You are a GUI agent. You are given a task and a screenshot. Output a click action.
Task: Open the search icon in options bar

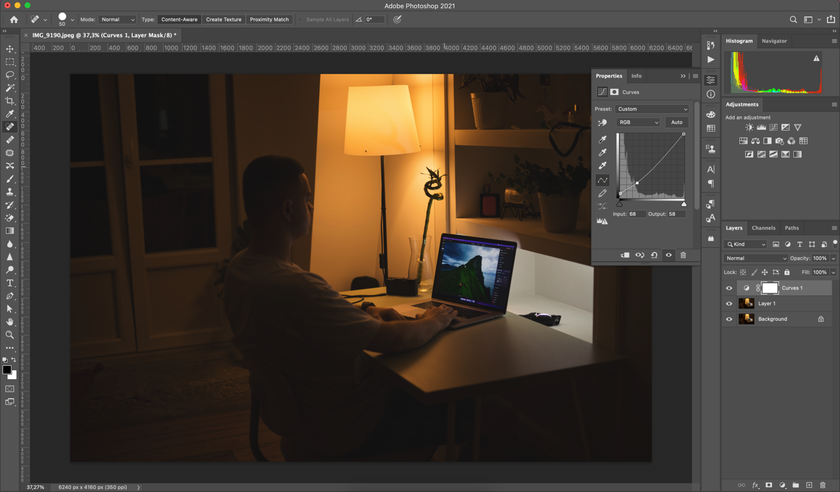point(793,19)
